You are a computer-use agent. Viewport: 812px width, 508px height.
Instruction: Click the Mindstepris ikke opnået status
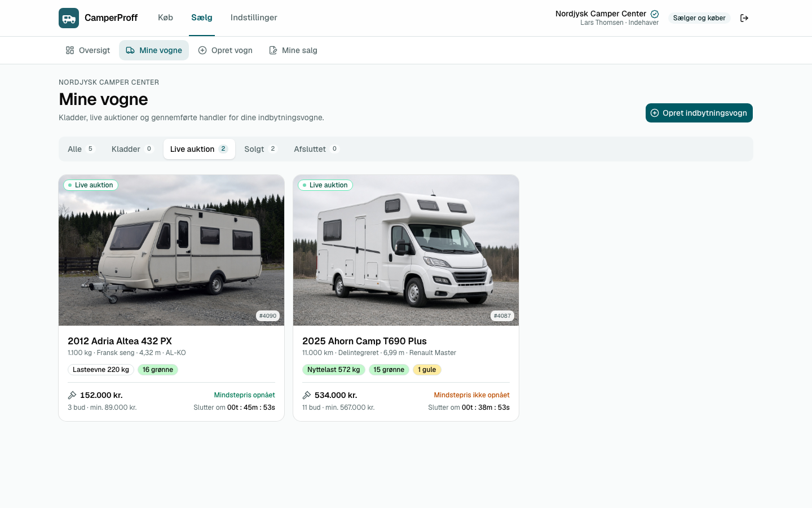472,395
